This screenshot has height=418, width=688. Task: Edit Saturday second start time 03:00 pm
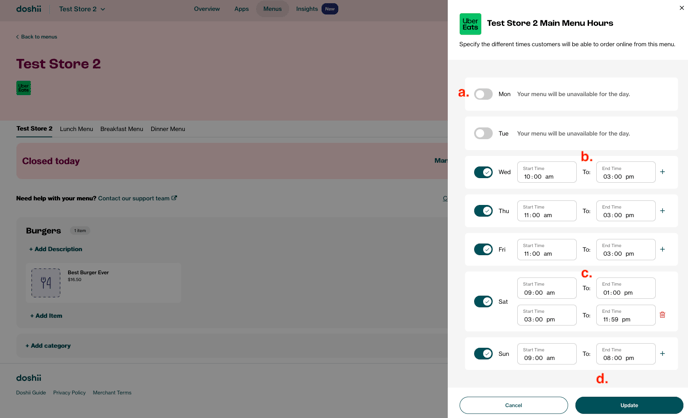(x=547, y=315)
